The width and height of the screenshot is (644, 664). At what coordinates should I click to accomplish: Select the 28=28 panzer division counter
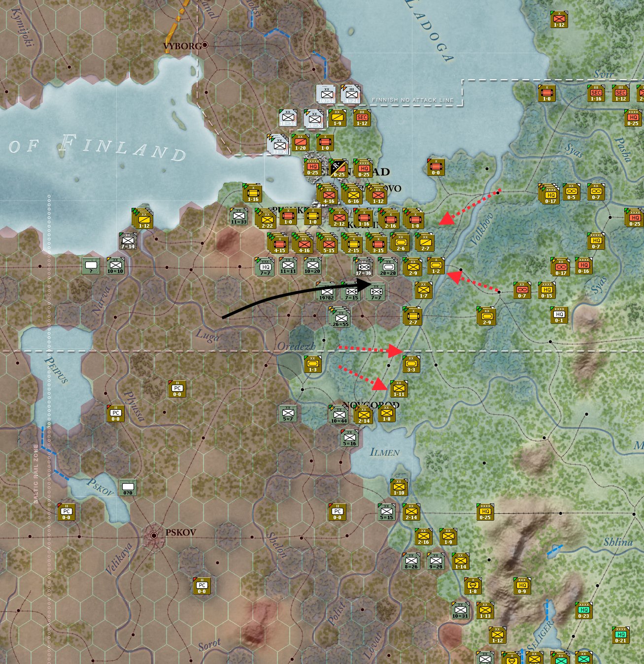point(388,266)
